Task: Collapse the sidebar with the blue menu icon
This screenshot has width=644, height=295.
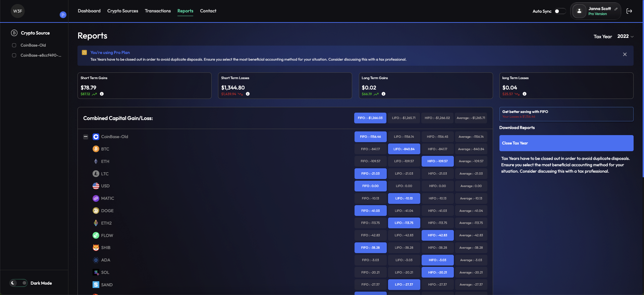Action: click(x=63, y=15)
